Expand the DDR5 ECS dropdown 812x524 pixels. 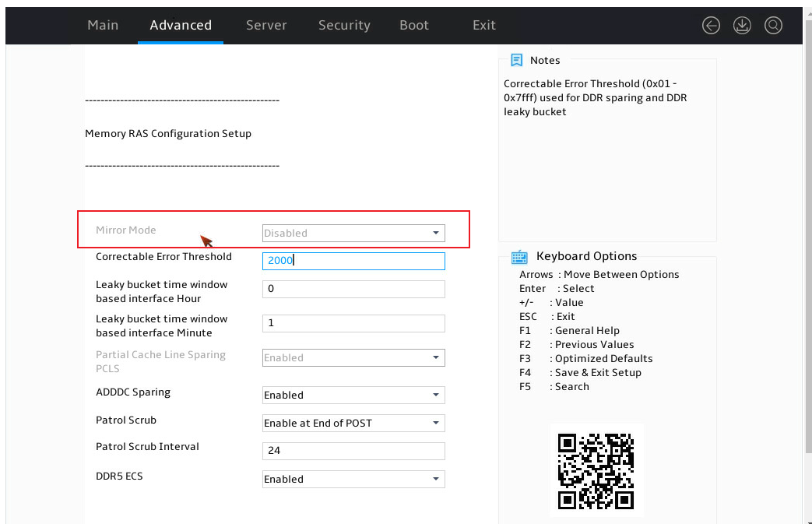tap(353, 479)
